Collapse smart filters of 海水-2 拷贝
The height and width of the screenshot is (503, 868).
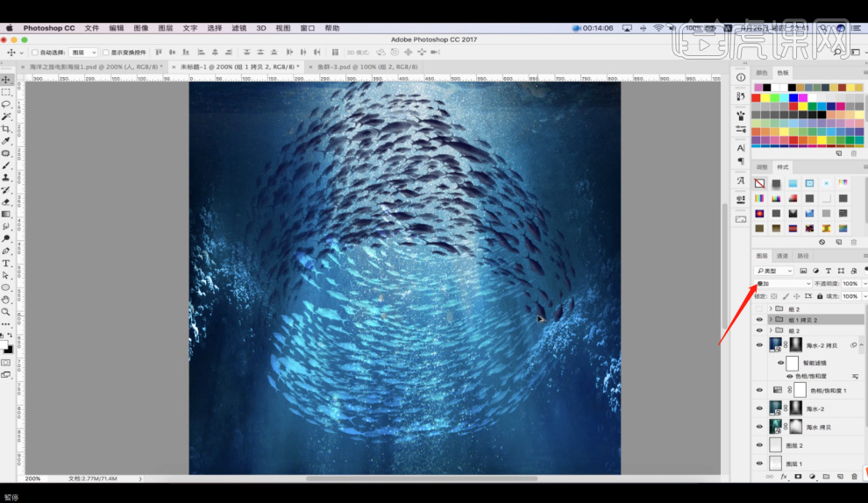click(861, 344)
